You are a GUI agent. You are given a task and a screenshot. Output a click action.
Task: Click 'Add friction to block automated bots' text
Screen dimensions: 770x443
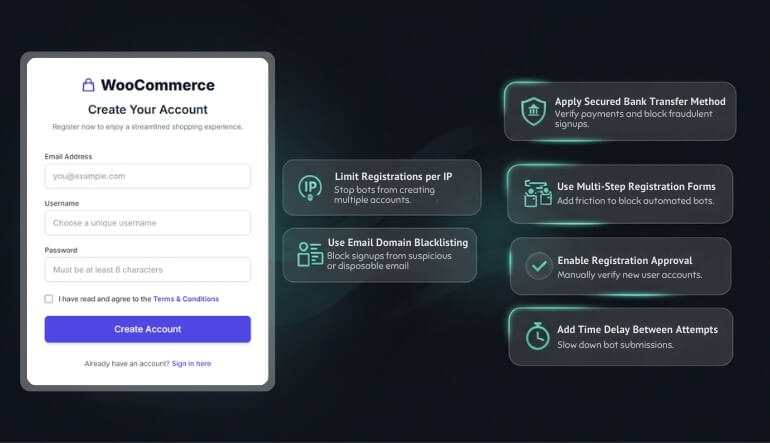[635, 201]
